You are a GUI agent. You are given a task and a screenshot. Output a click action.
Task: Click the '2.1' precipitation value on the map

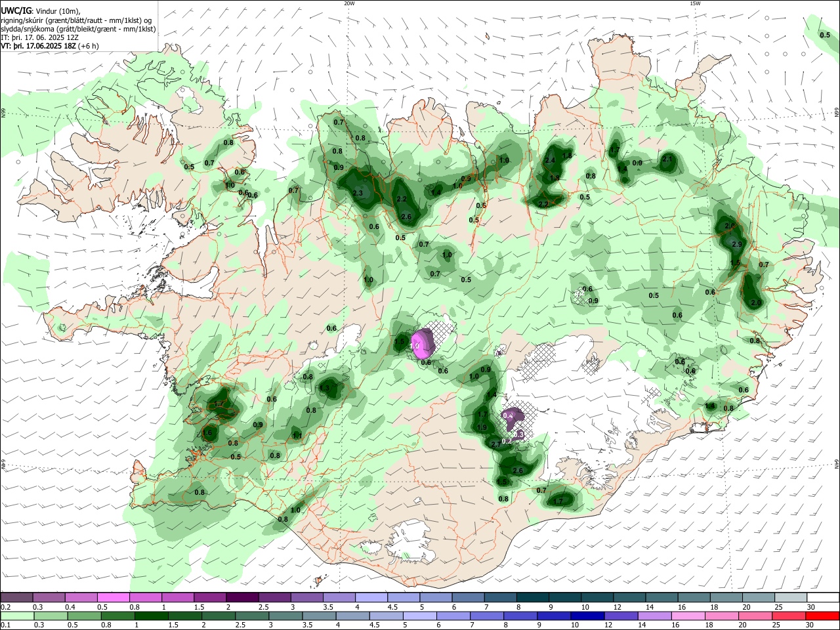point(667,159)
